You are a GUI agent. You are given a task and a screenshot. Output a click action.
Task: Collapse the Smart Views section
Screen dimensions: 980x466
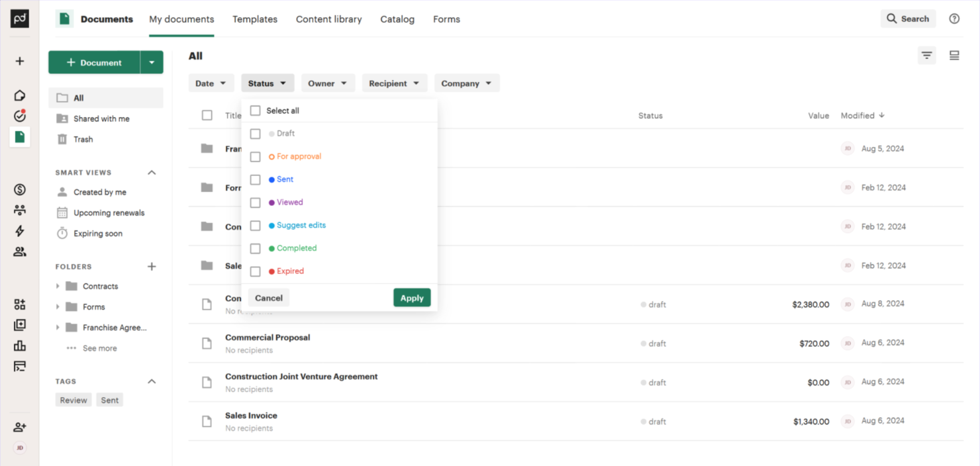(x=152, y=172)
